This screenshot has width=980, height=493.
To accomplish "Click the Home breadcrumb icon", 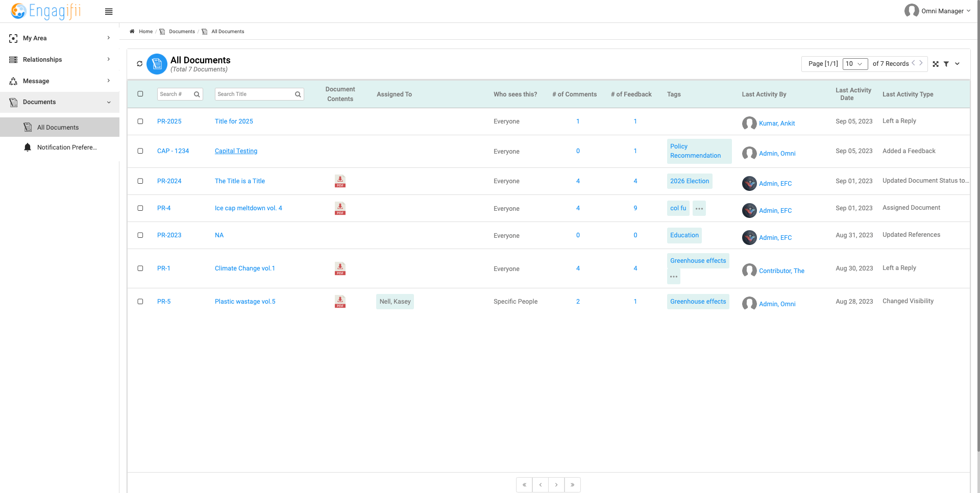I will pyautogui.click(x=132, y=31).
